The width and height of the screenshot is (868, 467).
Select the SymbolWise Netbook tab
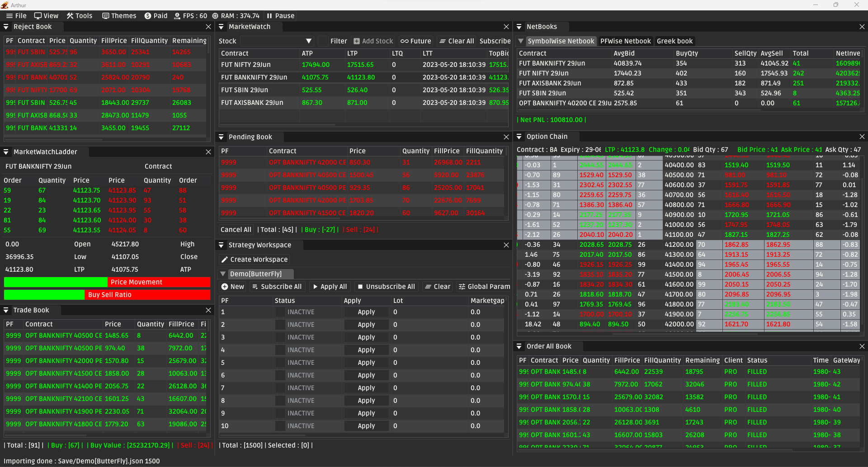pos(561,41)
